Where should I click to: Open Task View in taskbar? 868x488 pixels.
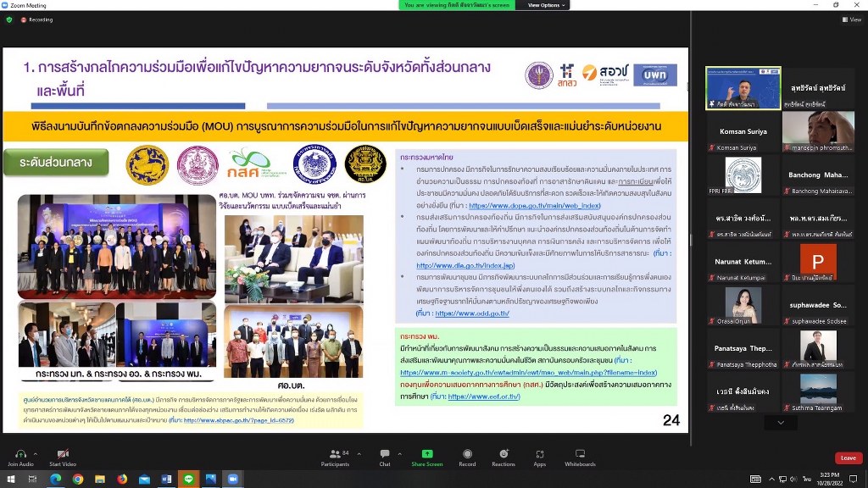[x=33, y=480]
